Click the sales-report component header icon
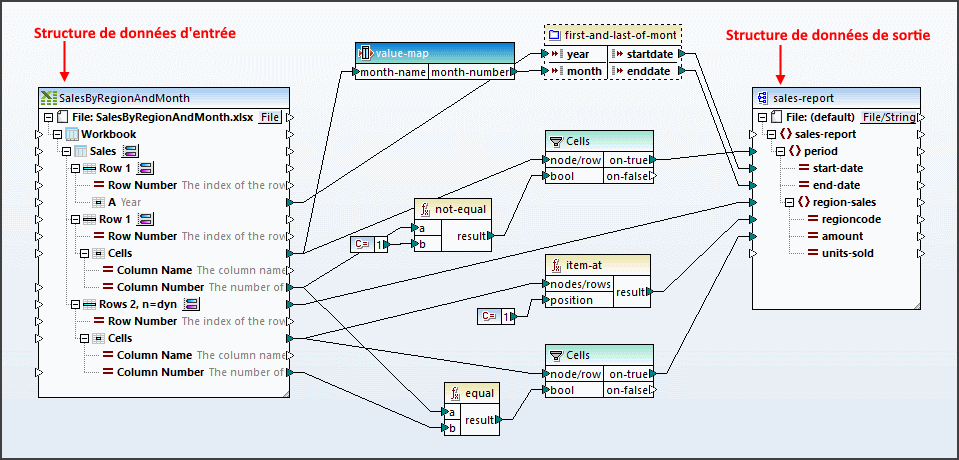 (x=763, y=98)
